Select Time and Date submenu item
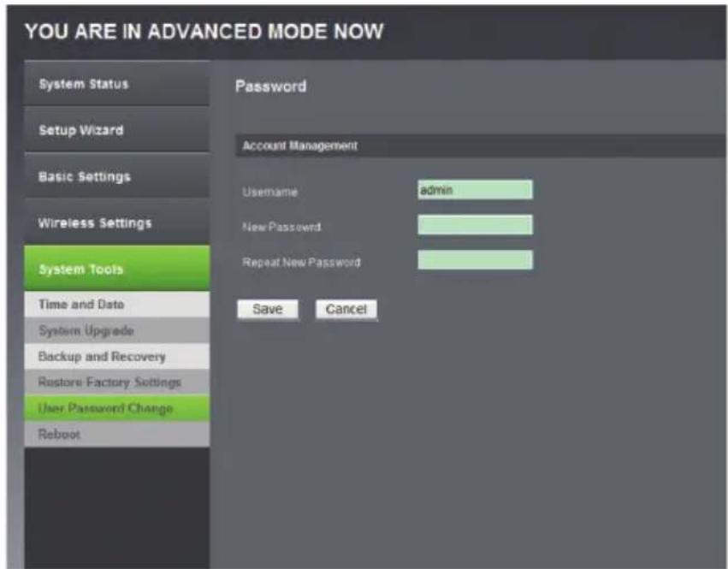 [116, 305]
